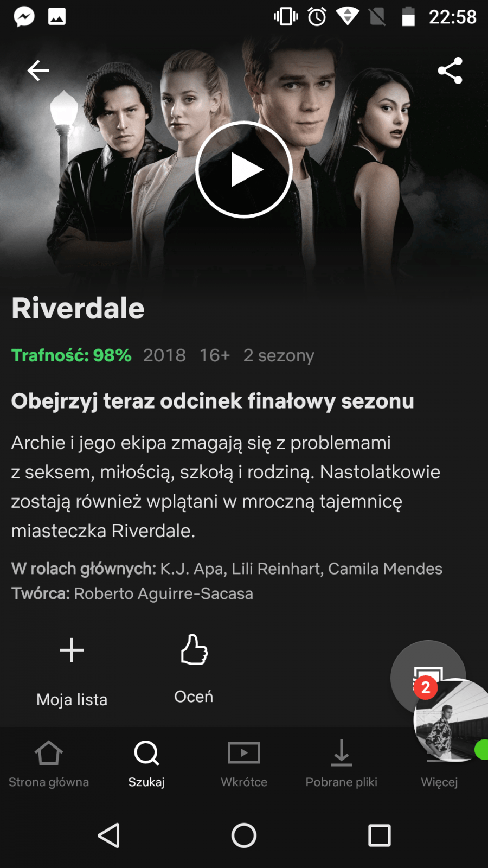The width and height of the screenshot is (488, 868).
Task: Tap the Riverdale title text
Action: [78, 308]
